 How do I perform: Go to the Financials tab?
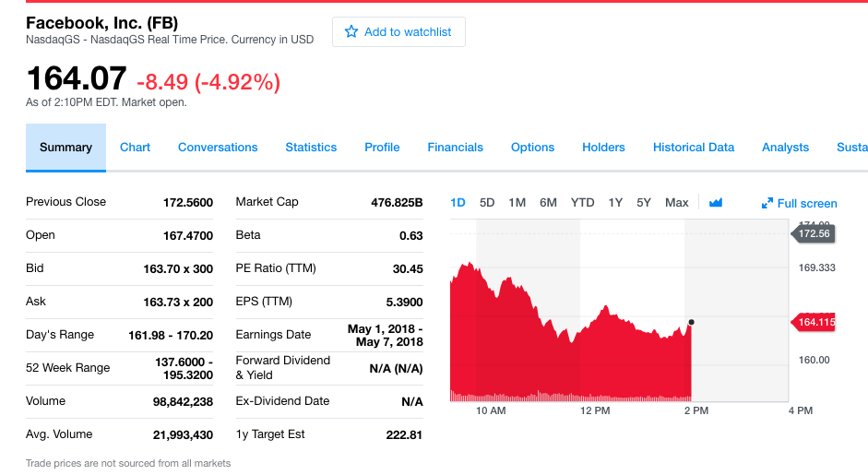(x=455, y=148)
